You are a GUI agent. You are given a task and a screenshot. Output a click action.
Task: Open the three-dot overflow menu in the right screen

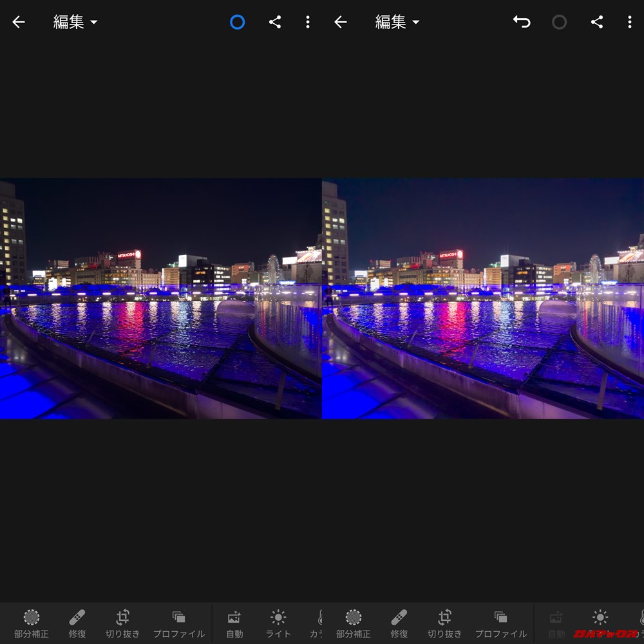629,22
